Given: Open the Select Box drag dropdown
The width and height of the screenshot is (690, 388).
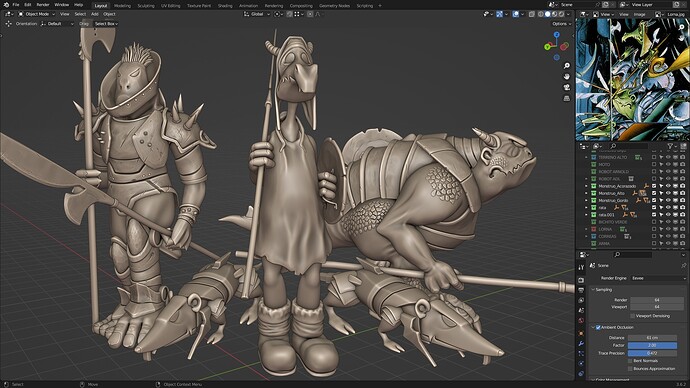Looking at the screenshot, I should pos(106,24).
